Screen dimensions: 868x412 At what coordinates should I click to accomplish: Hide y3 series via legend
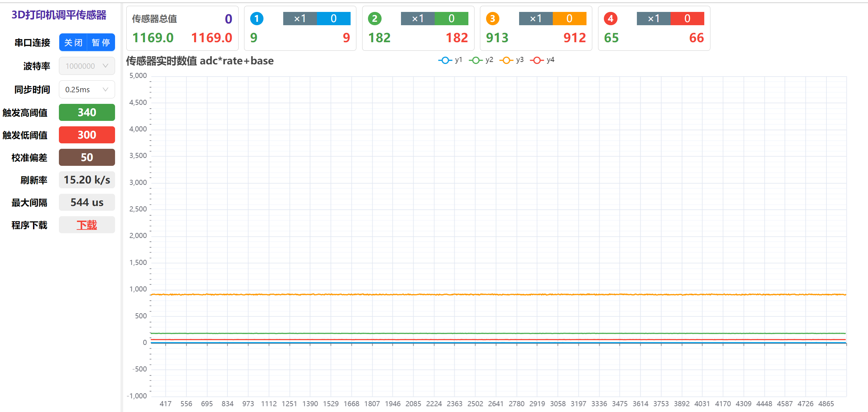point(511,60)
